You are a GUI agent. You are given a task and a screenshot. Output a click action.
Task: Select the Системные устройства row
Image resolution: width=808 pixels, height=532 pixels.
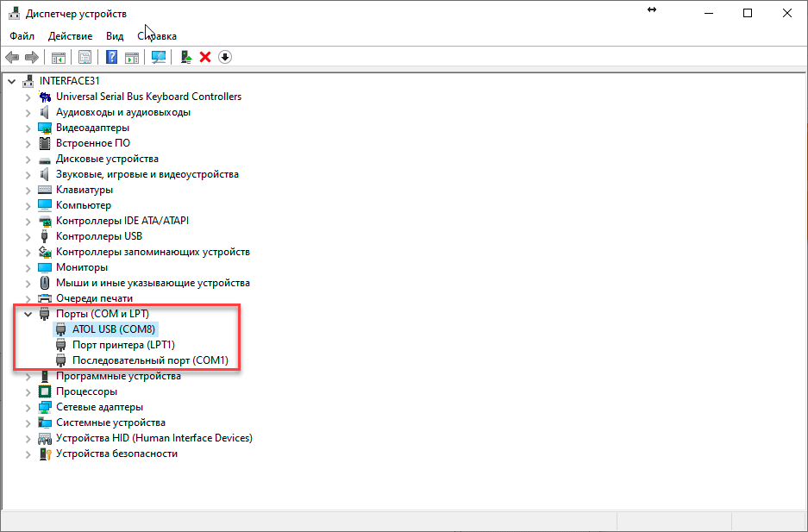point(110,422)
